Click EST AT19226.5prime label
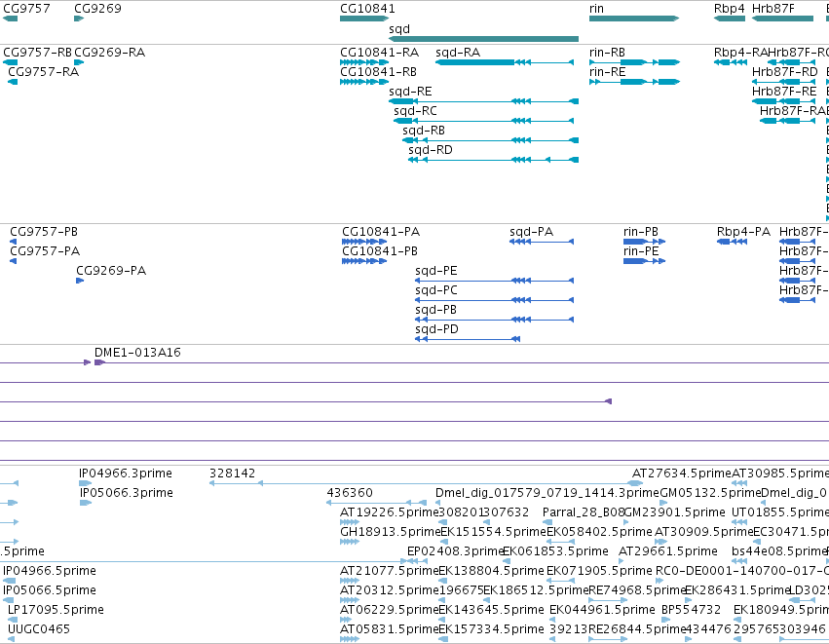Image resolution: width=829 pixels, height=644 pixels. (x=389, y=512)
